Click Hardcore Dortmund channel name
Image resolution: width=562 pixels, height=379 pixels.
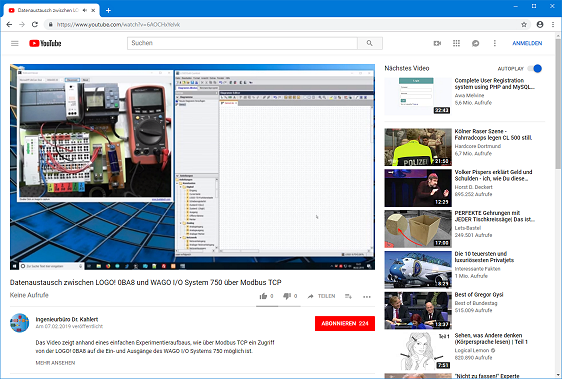[478, 146]
